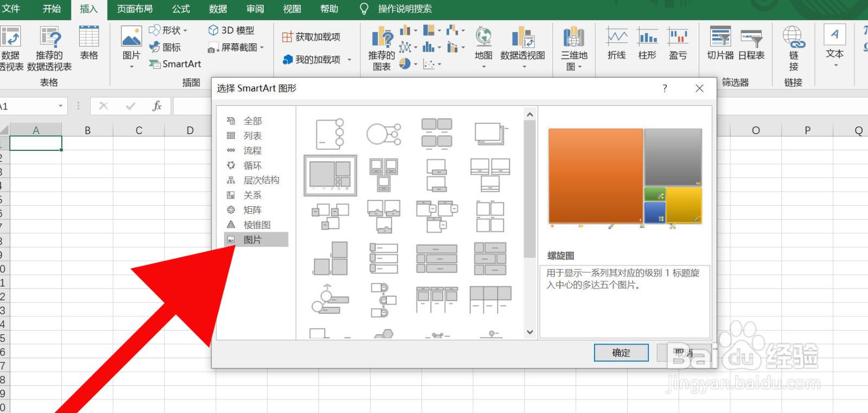
Task: Select cell A1
Action: (x=36, y=143)
